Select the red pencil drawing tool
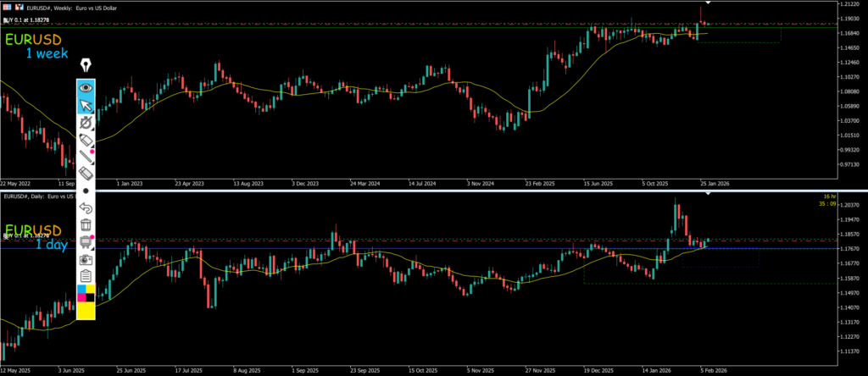 86,157
